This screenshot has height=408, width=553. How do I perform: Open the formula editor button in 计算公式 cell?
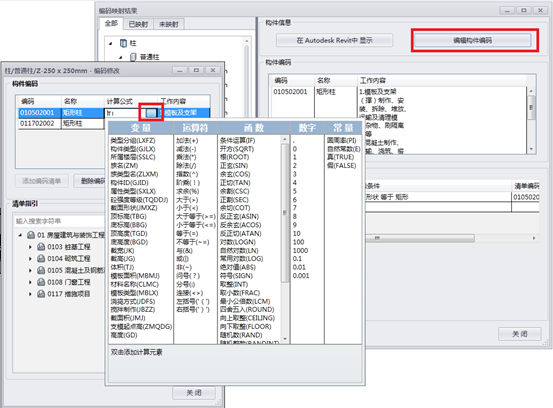tap(151, 113)
